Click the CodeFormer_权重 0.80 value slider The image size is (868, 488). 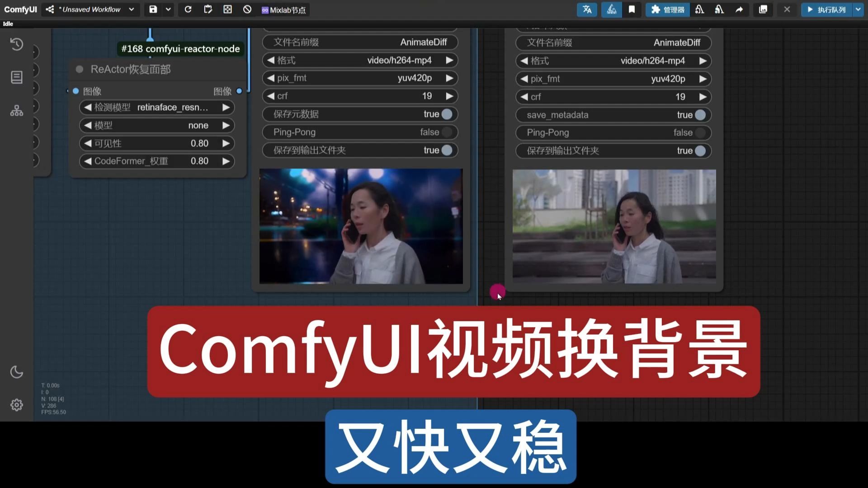tap(157, 161)
